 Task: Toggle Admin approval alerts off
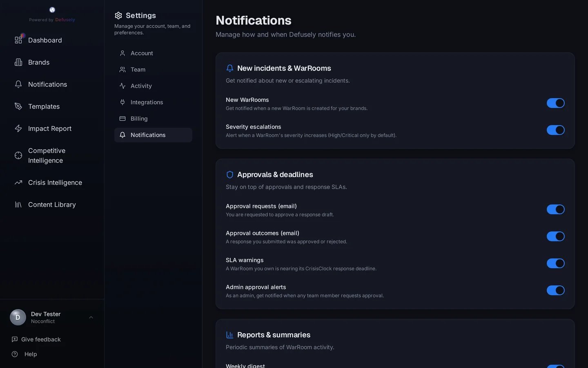[x=556, y=290]
